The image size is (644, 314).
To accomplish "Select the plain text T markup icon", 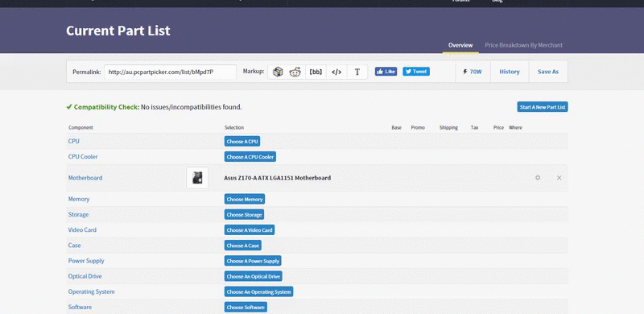I will pyautogui.click(x=357, y=72).
